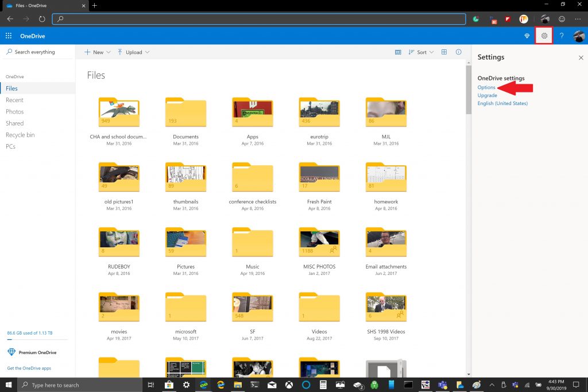
Task: Launch Microsoft Store from taskbar
Action: (x=169, y=385)
